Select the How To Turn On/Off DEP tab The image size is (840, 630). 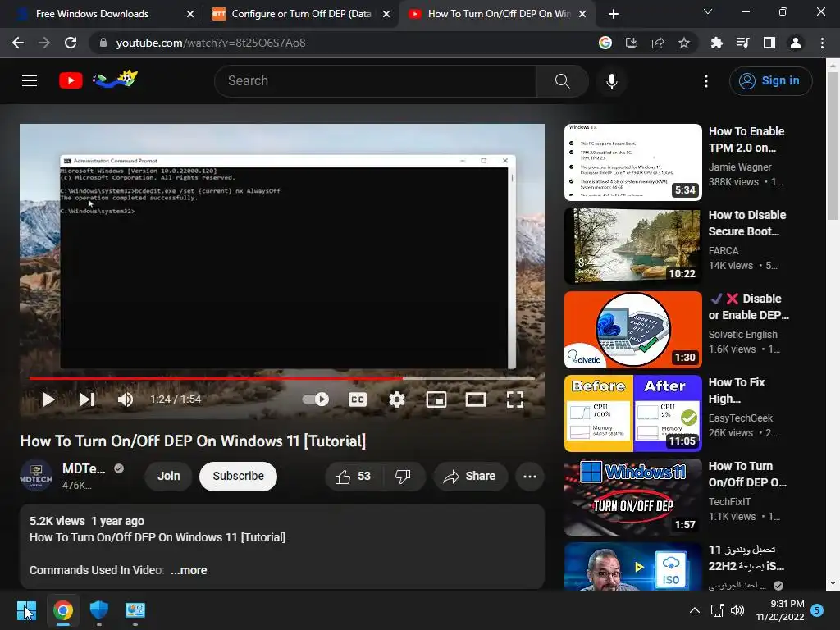[x=499, y=14]
